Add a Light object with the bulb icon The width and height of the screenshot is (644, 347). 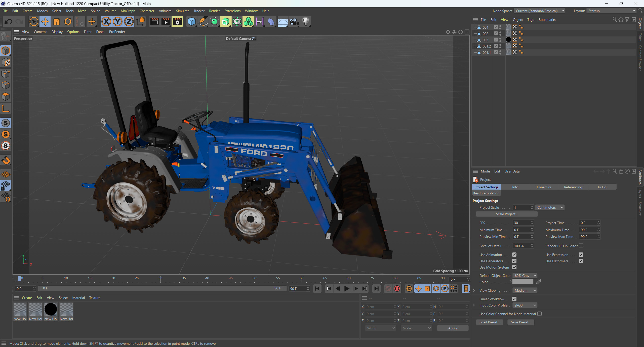tap(305, 22)
